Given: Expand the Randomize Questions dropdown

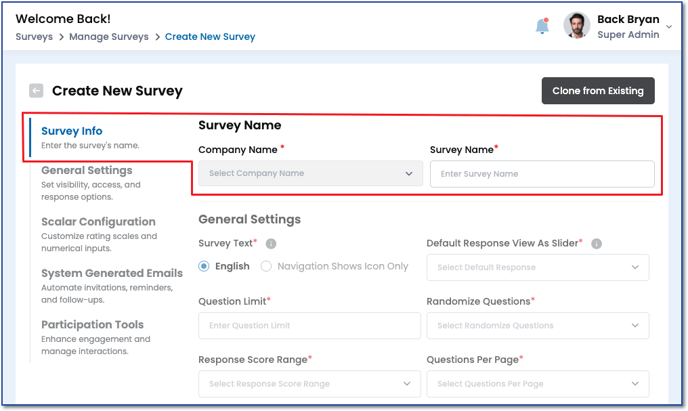Looking at the screenshot, I should tap(537, 326).
